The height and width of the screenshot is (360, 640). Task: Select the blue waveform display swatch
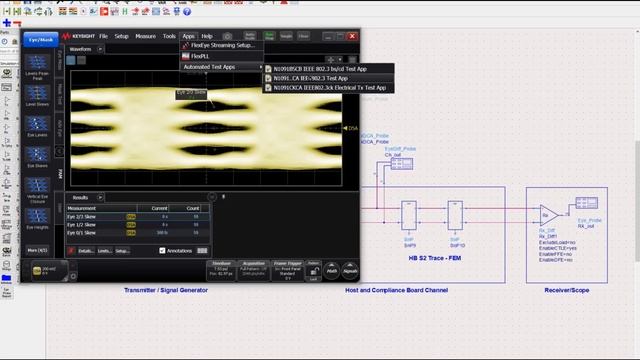pos(71,60)
